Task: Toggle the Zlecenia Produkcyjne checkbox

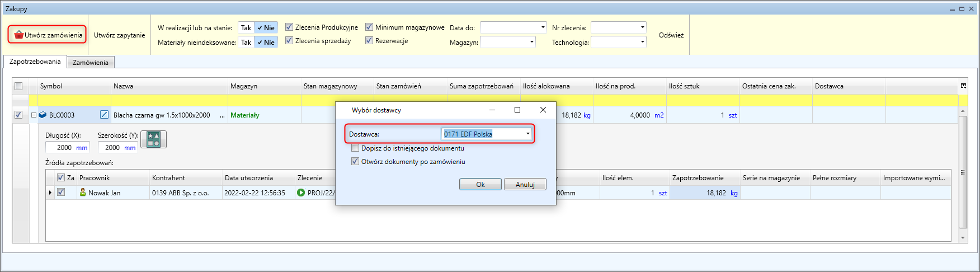Action: pos(289,27)
